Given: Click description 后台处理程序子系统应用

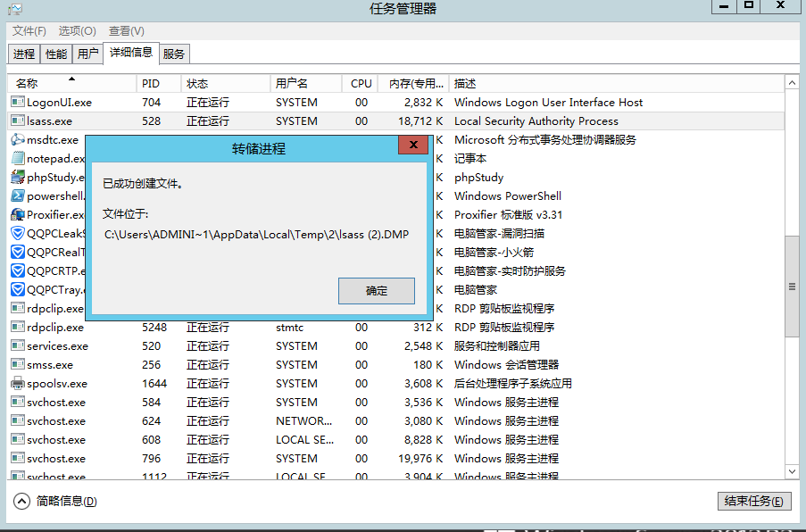Looking at the screenshot, I should [x=513, y=384].
